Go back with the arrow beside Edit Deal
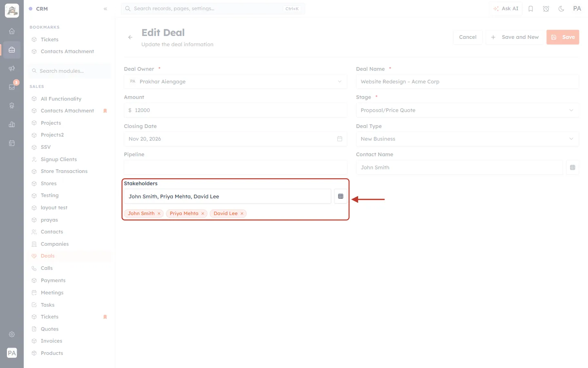Viewport: 588px width, 368px height. pyautogui.click(x=130, y=37)
